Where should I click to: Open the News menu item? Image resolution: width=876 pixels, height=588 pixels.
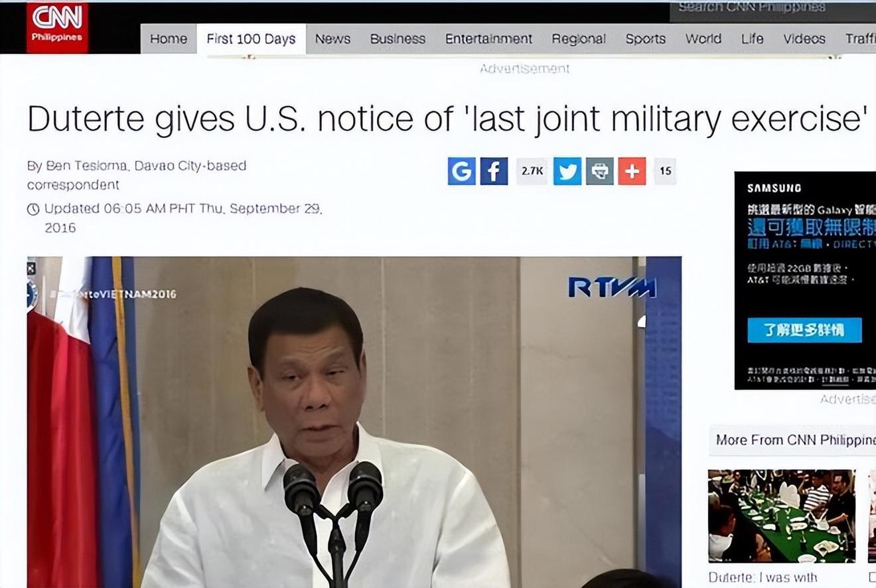point(332,39)
